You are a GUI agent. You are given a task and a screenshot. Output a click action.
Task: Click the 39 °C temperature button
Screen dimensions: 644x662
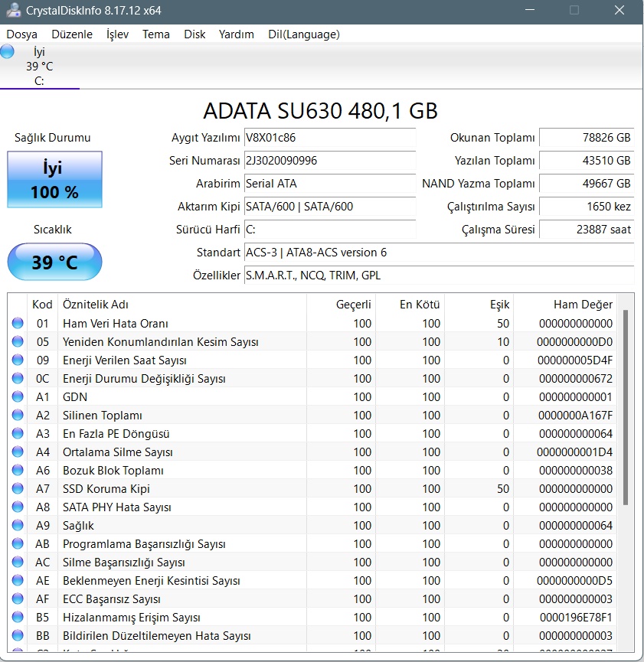(x=54, y=262)
